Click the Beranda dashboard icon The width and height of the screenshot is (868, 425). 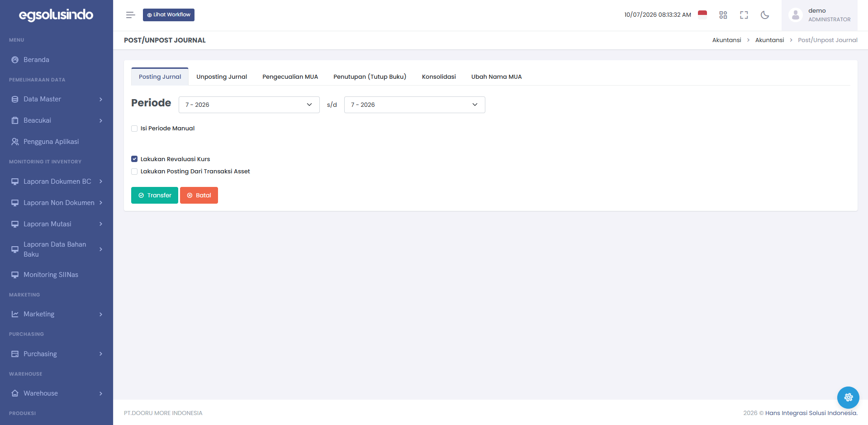(15, 60)
